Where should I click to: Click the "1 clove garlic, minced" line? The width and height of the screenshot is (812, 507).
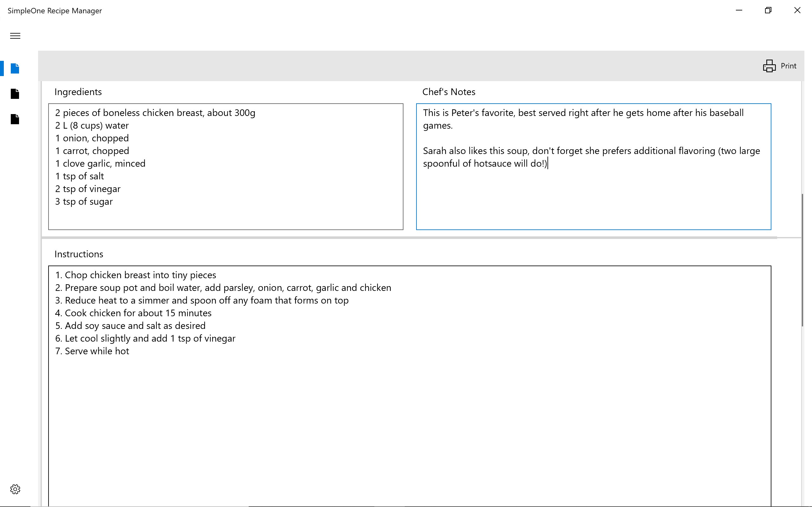click(x=100, y=164)
